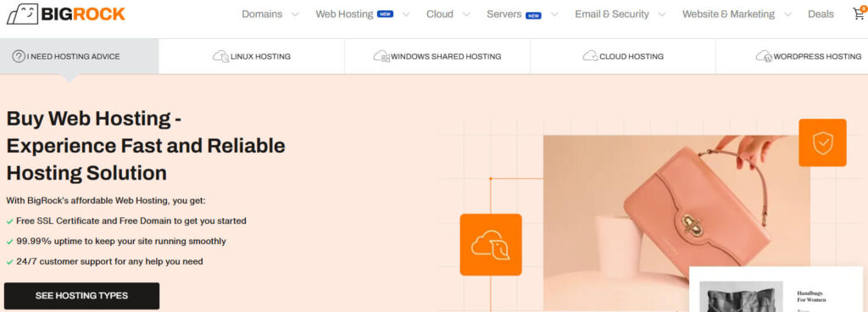
Task: Select the I Need Hosting Advice tab
Action: click(x=79, y=57)
